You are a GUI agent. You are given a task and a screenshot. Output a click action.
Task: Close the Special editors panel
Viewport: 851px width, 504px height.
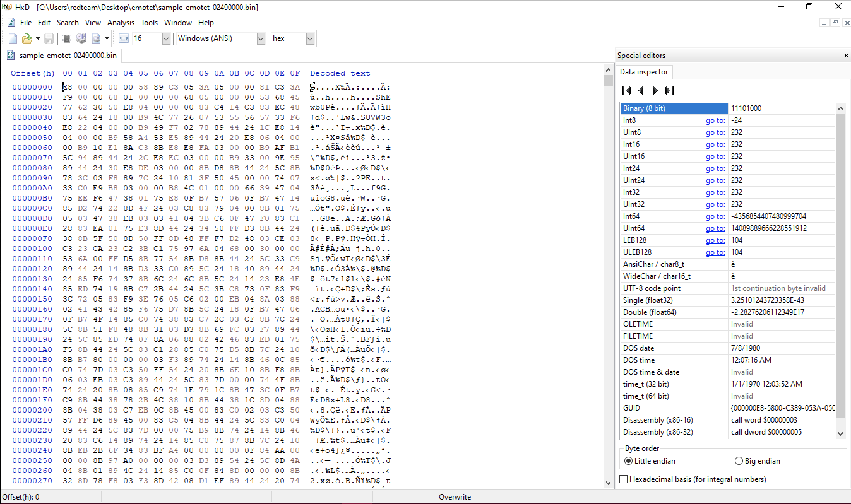click(x=846, y=56)
